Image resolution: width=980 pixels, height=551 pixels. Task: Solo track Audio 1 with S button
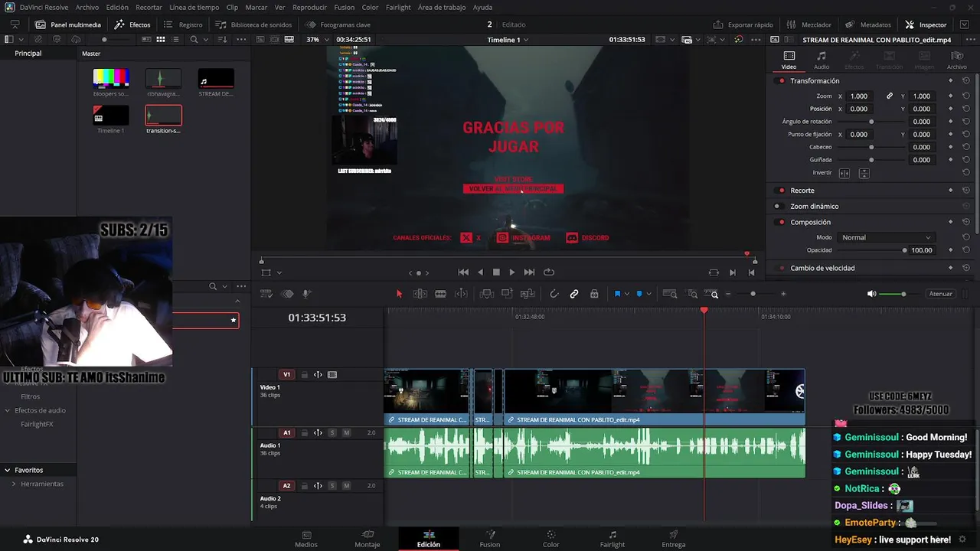(332, 433)
